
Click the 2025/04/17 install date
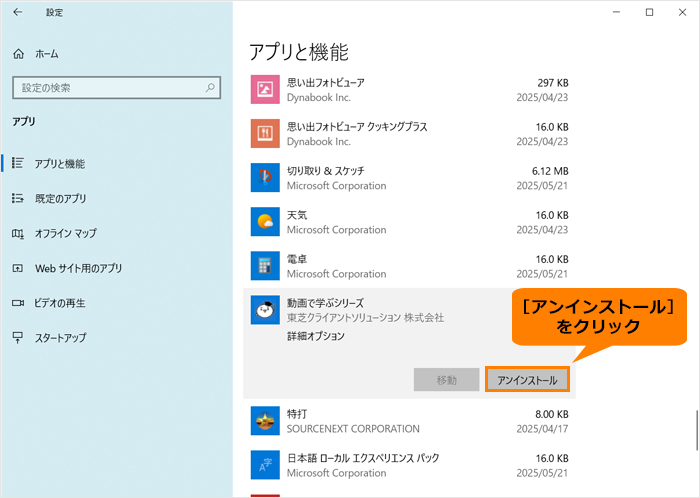[542, 429]
